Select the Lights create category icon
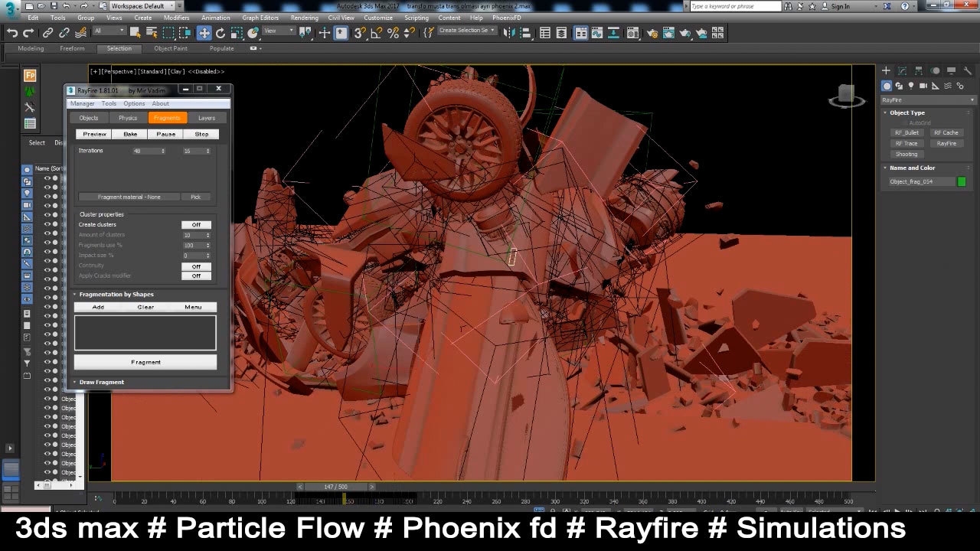The height and width of the screenshot is (551, 980). tap(912, 86)
